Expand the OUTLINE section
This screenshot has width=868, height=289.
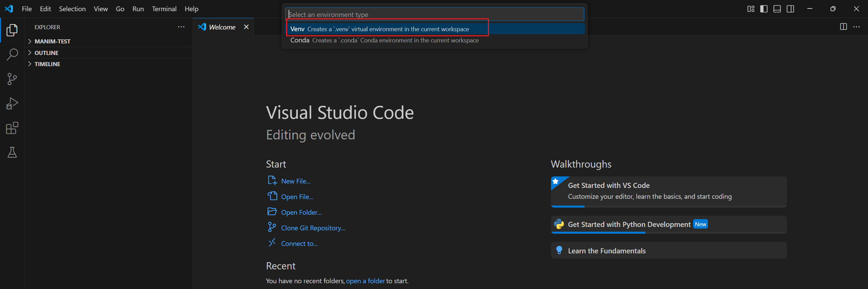point(108,53)
